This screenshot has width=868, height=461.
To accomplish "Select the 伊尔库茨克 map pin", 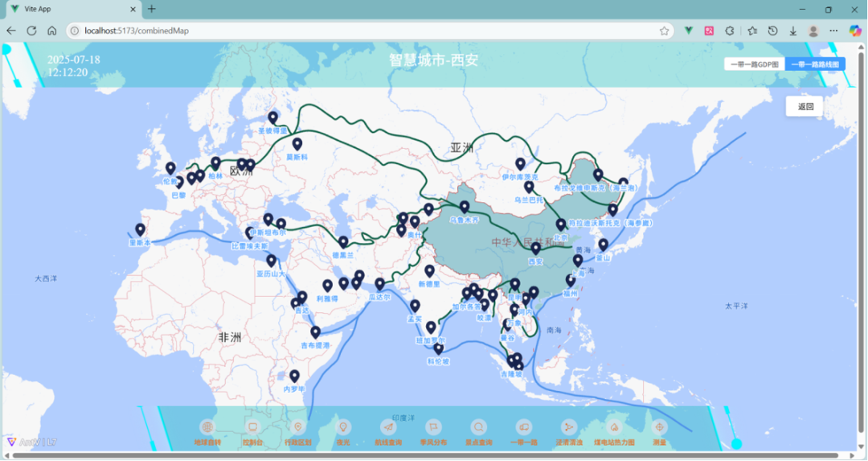I will (520, 164).
